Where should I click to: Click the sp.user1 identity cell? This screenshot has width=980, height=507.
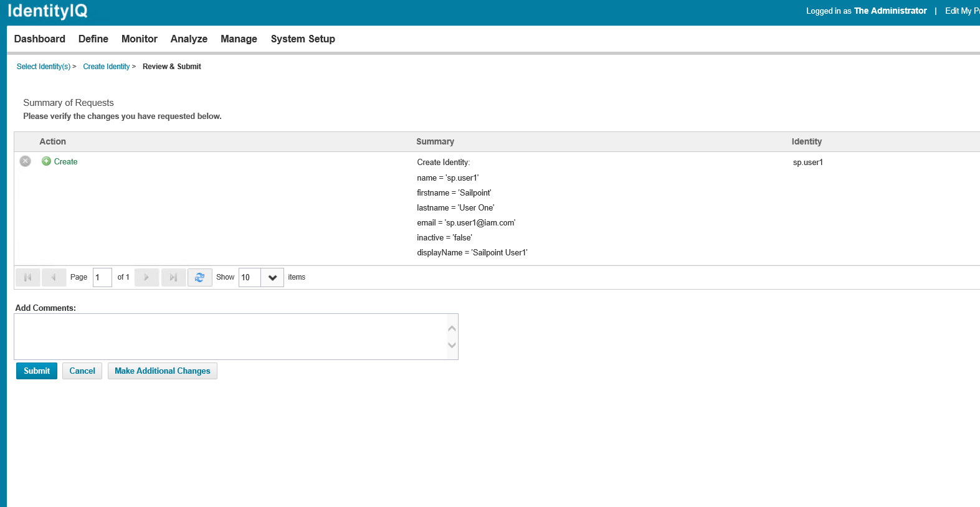[808, 162]
